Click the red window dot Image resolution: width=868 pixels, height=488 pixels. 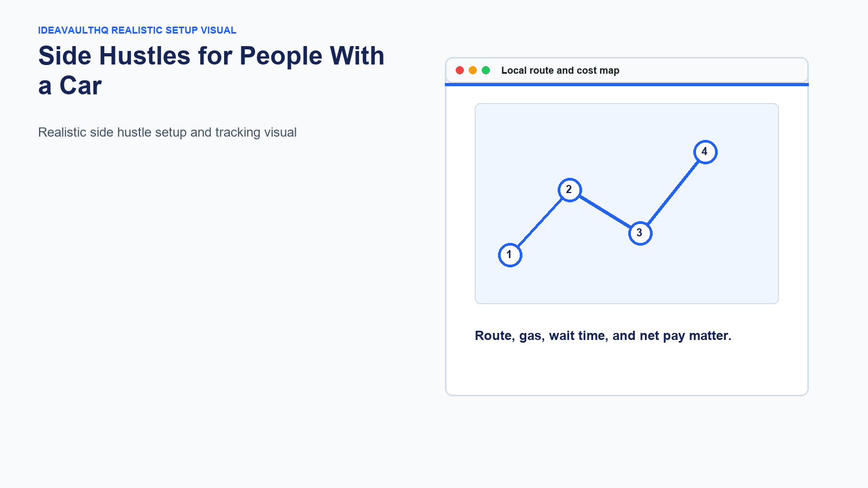tap(459, 70)
